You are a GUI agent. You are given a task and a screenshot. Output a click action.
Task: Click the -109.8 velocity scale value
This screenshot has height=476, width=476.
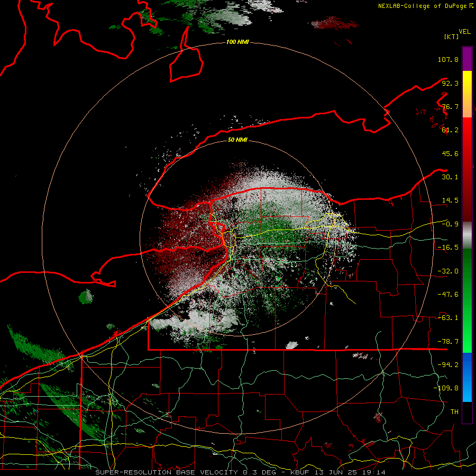[x=446, y=388]
